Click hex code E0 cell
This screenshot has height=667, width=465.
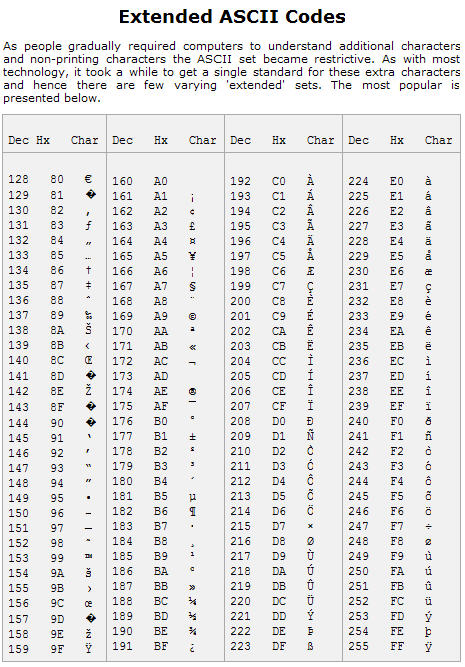(397, 181)
